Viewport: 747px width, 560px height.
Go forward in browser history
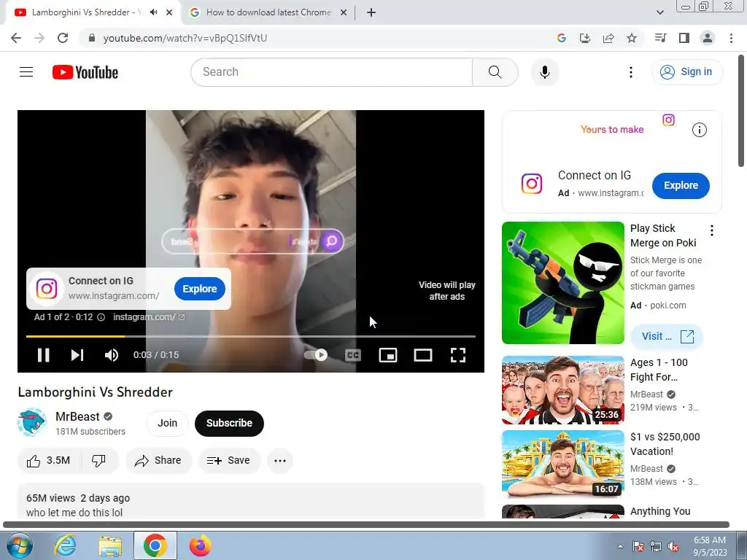click(x=39, y=38)
